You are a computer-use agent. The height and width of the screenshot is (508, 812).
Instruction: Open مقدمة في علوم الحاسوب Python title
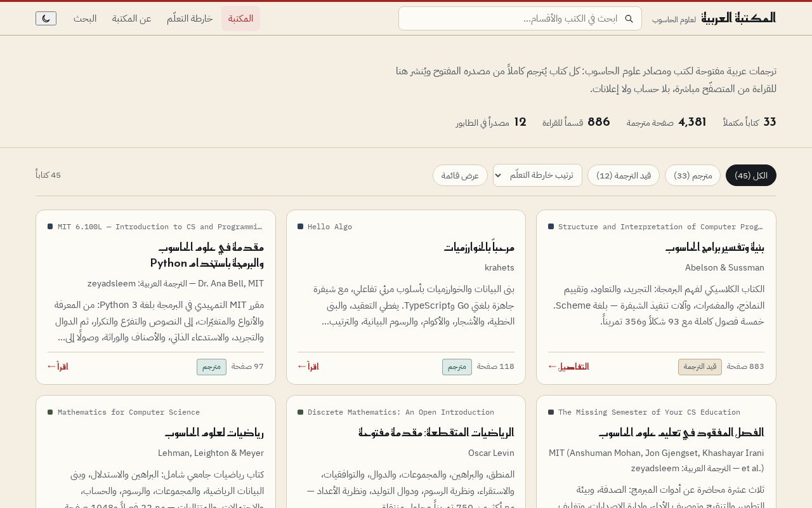(x=207, y=255)
